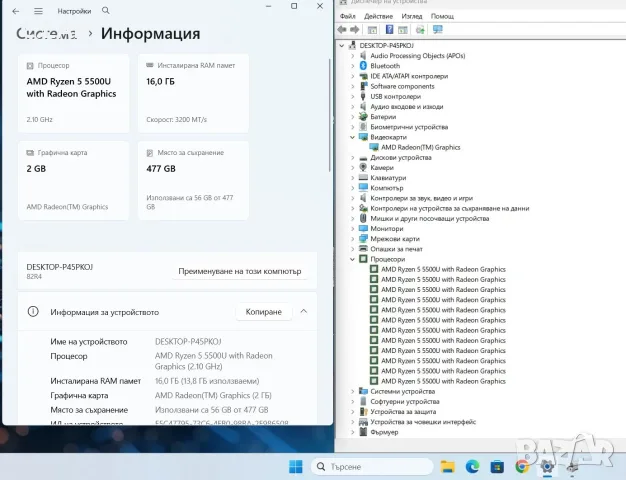Select the Компютър tree item
Viewport: 626px width, 480px height.
(x=386, y=188)
